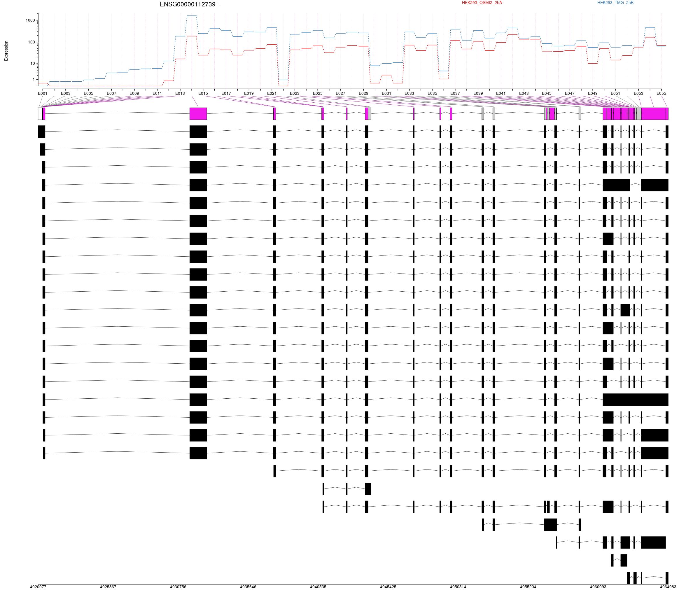
Task: Select exon label E029
Action: point(363,93)
